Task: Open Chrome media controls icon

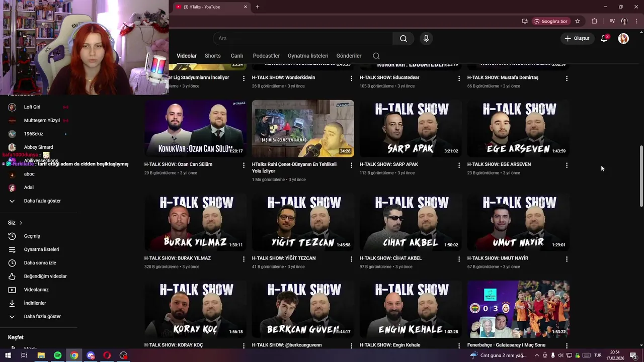Action: 612,21
